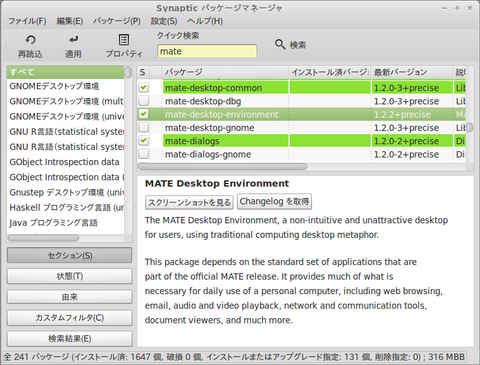Screen dimensions: 480x365
Task: Select GNOMEデスクトップ環境 (mult section
Action: click(x=65, y=101)
